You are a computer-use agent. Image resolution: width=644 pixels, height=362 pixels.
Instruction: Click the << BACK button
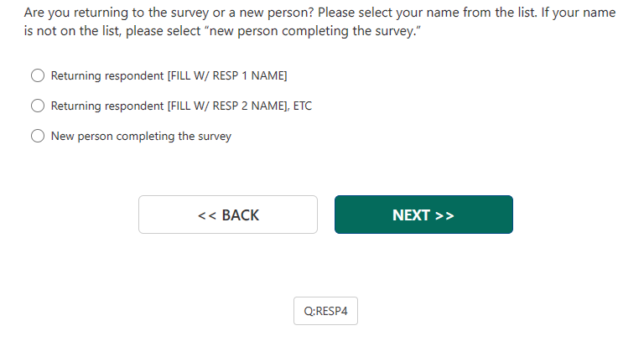tap(228, 215)
